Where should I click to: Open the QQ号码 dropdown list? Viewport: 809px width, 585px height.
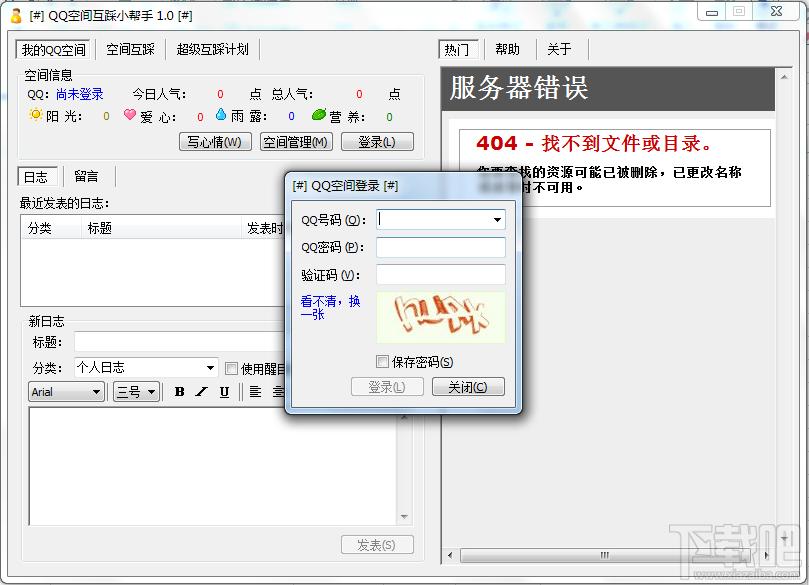pyautogui.click(x=497, y=220)
